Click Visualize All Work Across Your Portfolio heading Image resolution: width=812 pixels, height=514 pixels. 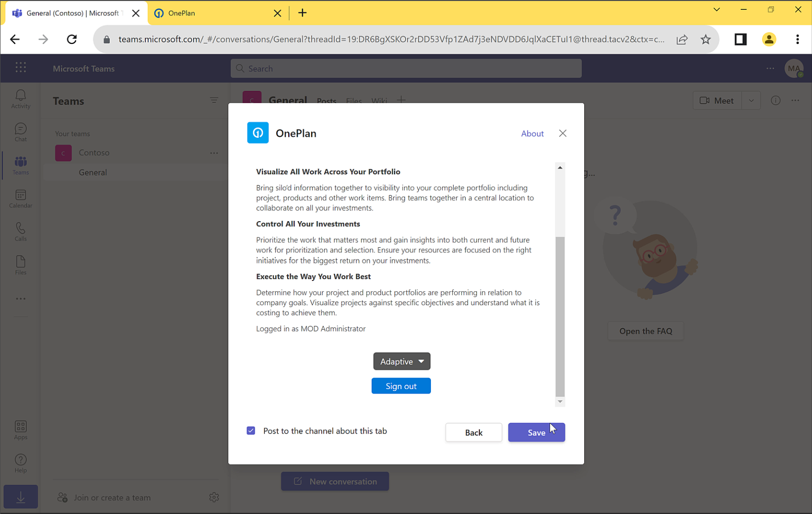328,171
